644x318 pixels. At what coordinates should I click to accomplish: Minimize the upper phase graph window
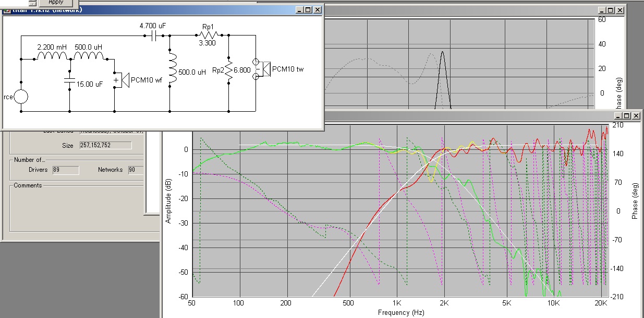(x=602, y=10)
